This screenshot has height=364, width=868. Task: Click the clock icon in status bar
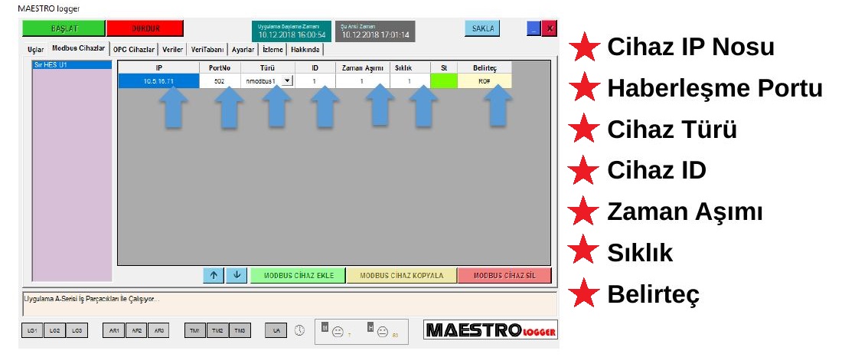(x=299, y=330)
